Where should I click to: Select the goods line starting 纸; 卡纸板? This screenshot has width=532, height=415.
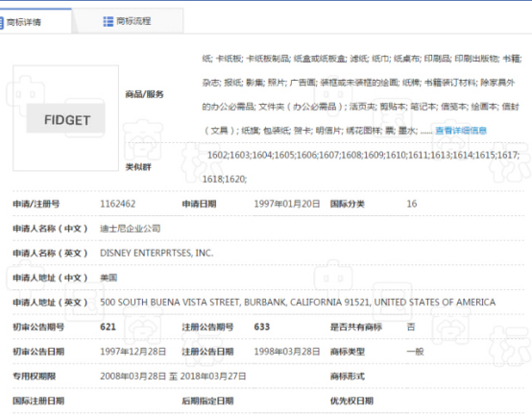coord(362,59)
